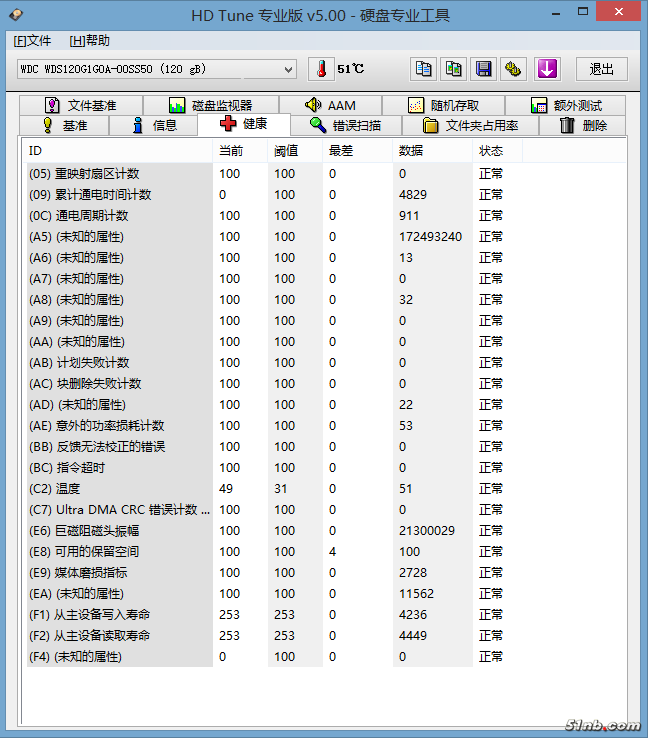The image size is (648, 738).
Task: Click the second copy screenshot toolbar icon
Action: [x=454, y=69]
